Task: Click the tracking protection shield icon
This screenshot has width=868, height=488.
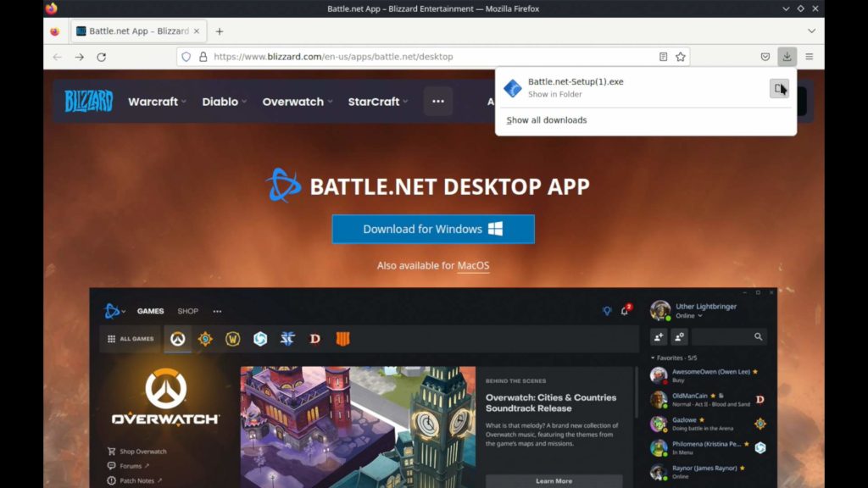Action: click(x=186, y=57)
